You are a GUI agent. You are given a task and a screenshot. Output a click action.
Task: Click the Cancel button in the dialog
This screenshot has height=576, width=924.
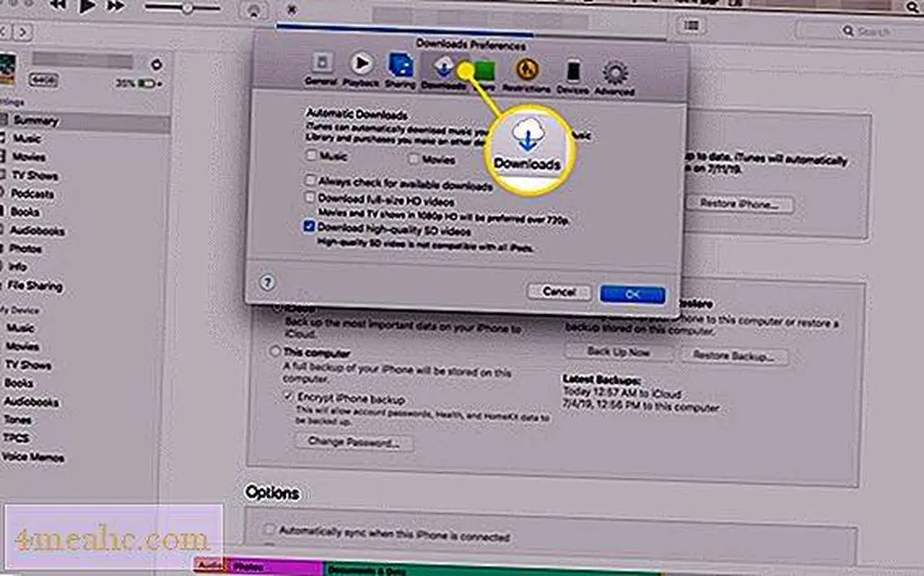[559, 293]
